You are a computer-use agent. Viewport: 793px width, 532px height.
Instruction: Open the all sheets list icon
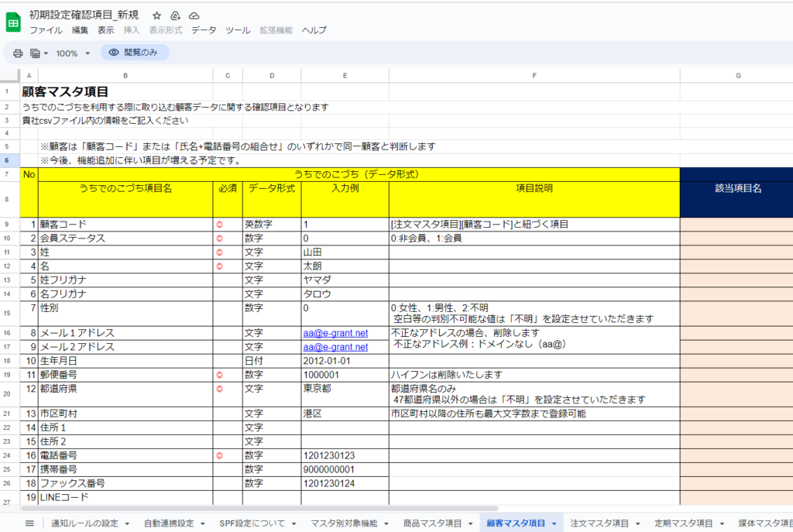point(29,523)
